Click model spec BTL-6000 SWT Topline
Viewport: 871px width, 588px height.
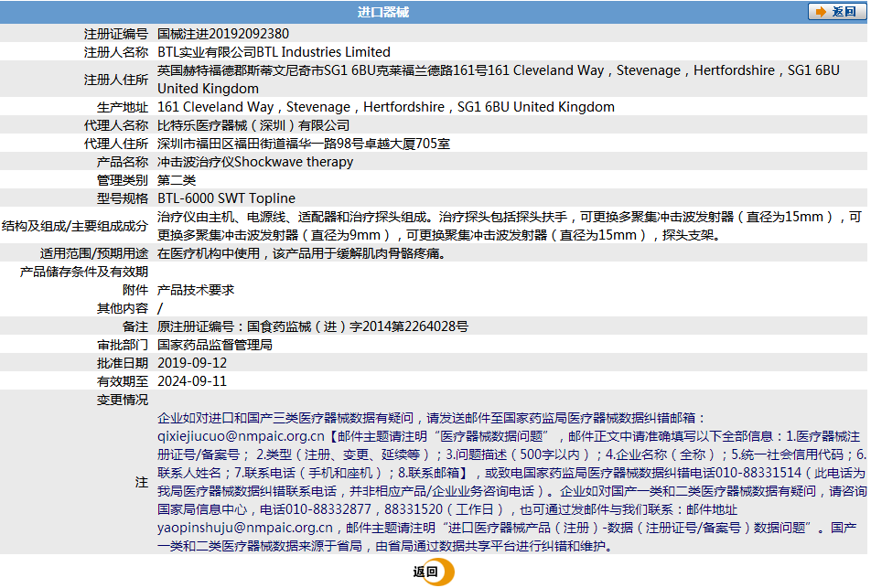click(226, 198)
